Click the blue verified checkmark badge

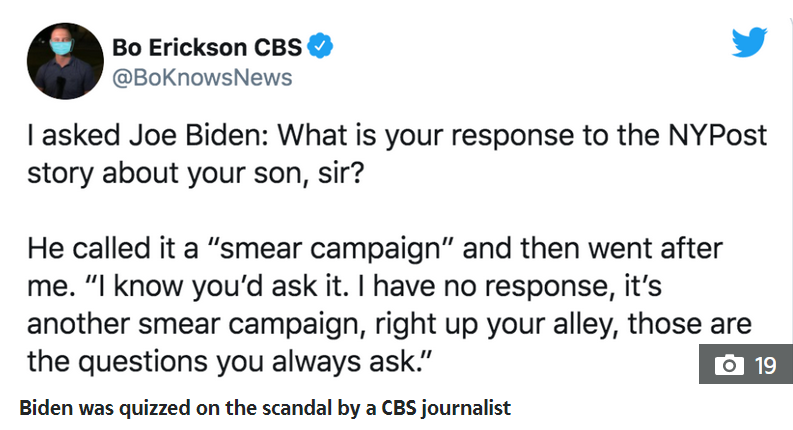(x=320, y=46)
